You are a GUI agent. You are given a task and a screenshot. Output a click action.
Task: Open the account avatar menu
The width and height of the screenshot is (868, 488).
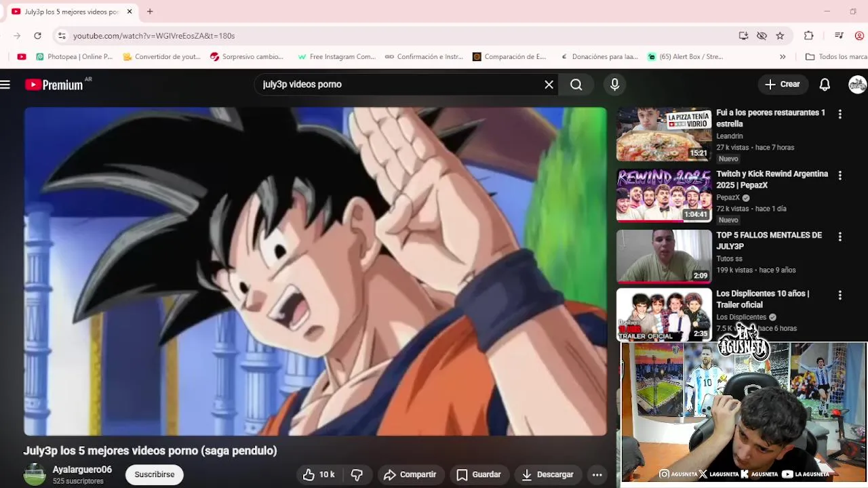pyautogui.click(x=857, y=85)
